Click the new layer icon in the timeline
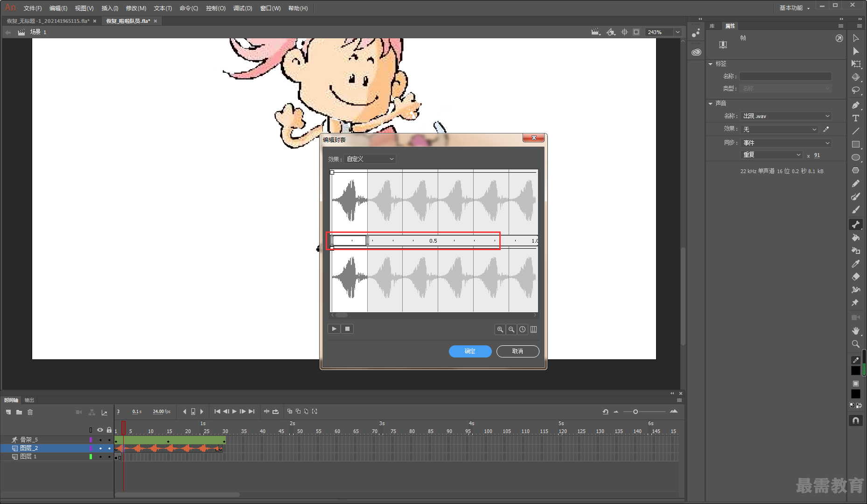Image resolution: width=867 pixels, height=504 pixels. click(x=8, y=412)
